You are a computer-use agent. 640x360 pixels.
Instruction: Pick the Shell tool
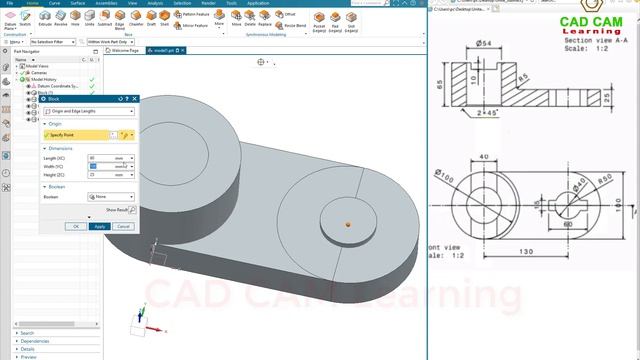164,19
